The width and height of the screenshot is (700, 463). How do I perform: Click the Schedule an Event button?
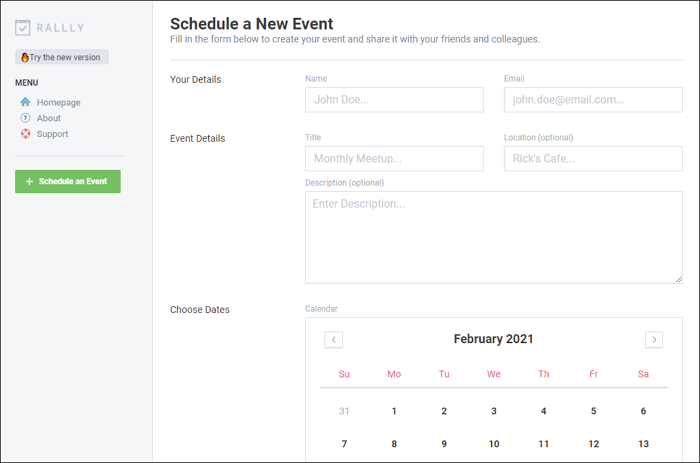point(68,181)
